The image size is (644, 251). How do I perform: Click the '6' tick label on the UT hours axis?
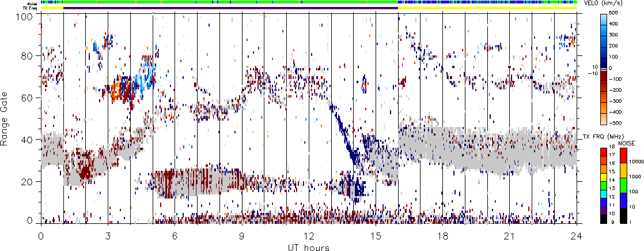tap(175, 236)
